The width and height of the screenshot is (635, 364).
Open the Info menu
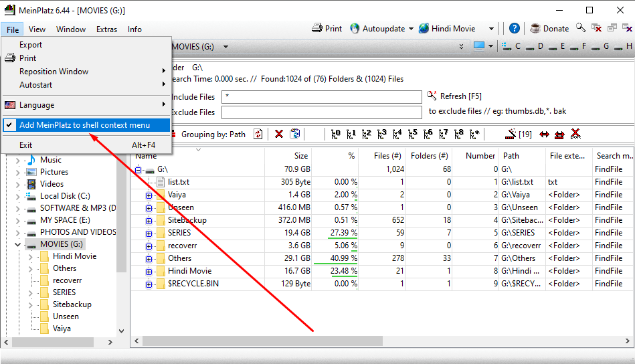[x=134, y=29]
